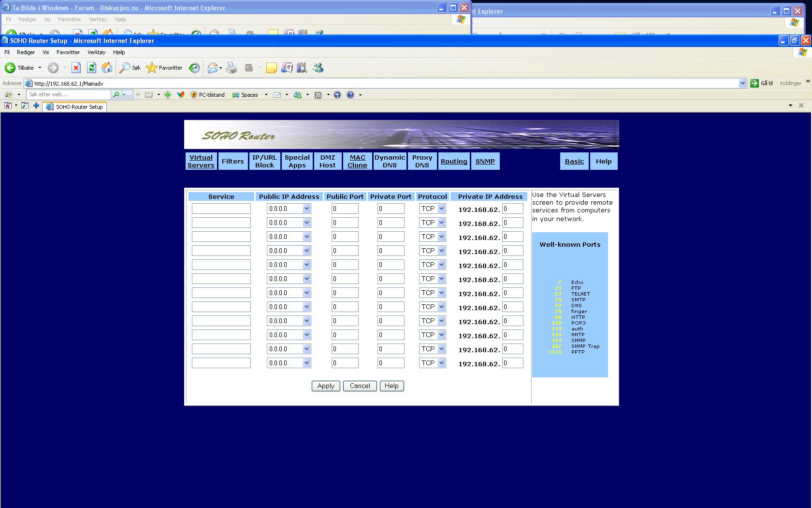Go to the Routing page
812x508 pixels.
pyautogui.click(x=454, y=161)
